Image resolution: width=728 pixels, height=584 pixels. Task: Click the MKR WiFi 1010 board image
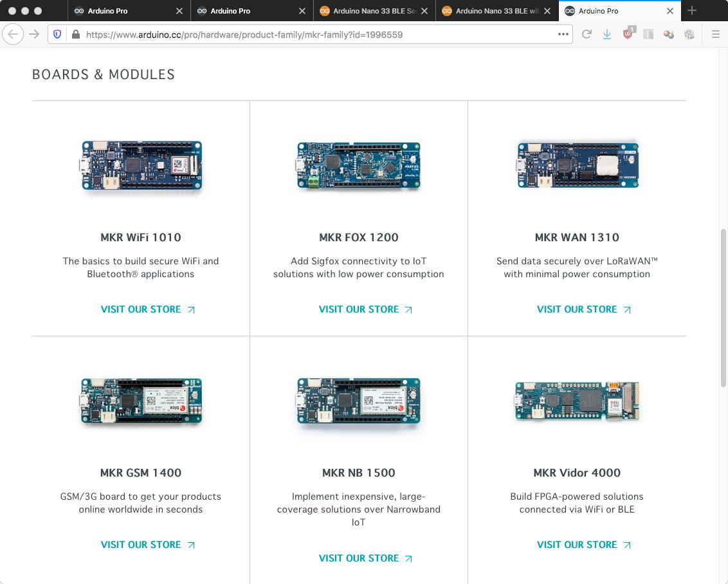(141, 165)
